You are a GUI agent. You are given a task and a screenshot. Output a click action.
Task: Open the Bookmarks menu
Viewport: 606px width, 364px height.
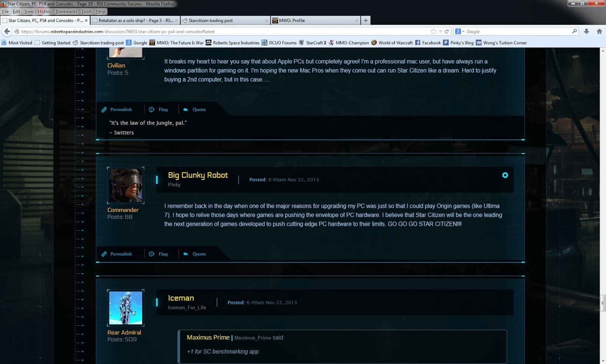[66, 11]
